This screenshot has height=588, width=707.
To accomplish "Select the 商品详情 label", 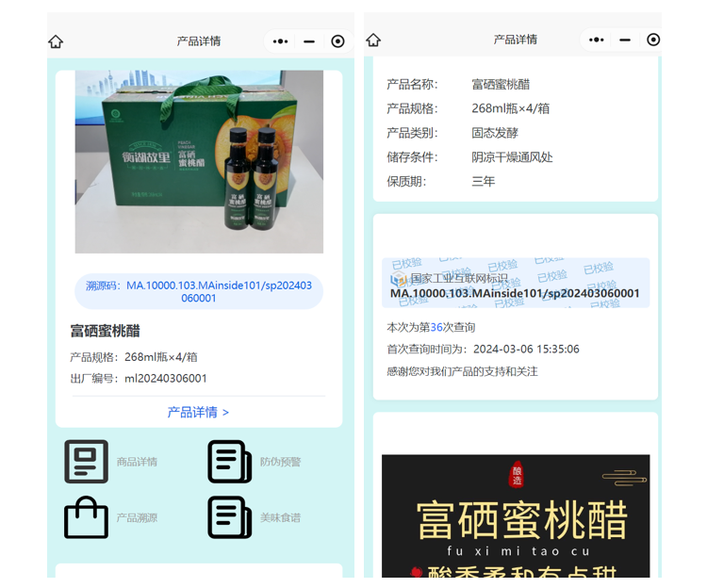I will (x=137, y=462).
